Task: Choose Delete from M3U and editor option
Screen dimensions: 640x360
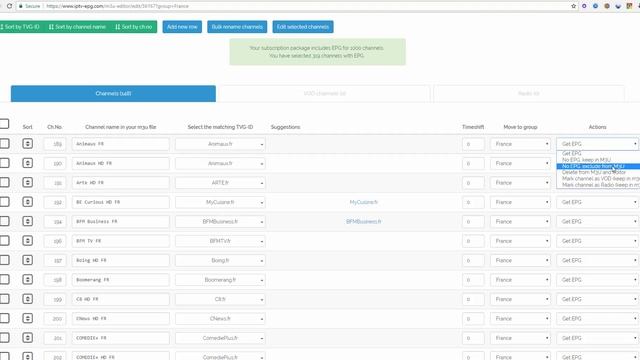Action: (598, 172)
